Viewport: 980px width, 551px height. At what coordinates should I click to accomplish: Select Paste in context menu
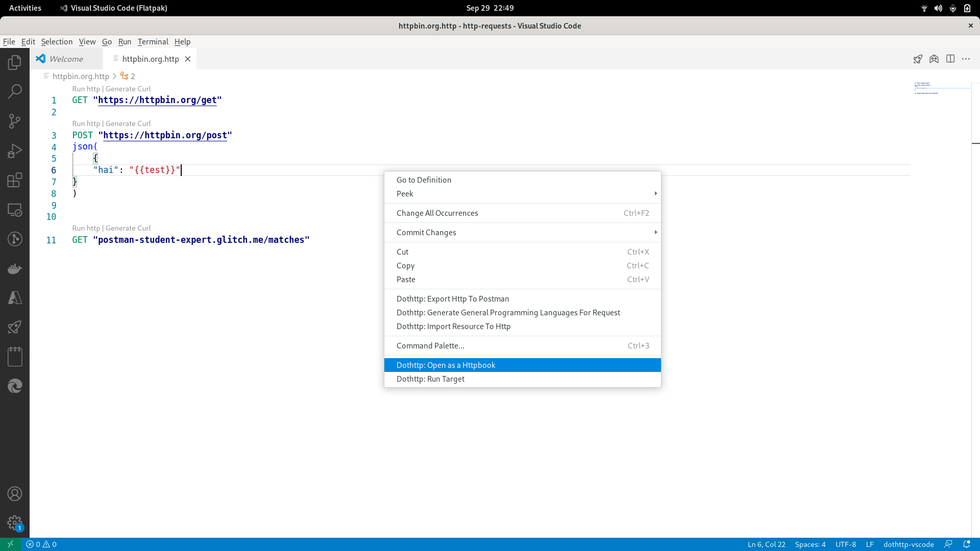[x=522, y=280]
